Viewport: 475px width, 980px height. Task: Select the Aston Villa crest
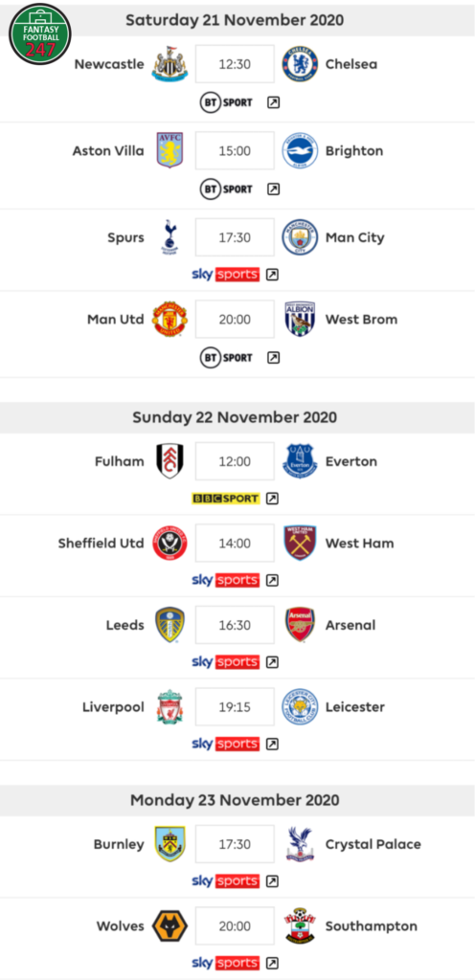click(170, 150)
